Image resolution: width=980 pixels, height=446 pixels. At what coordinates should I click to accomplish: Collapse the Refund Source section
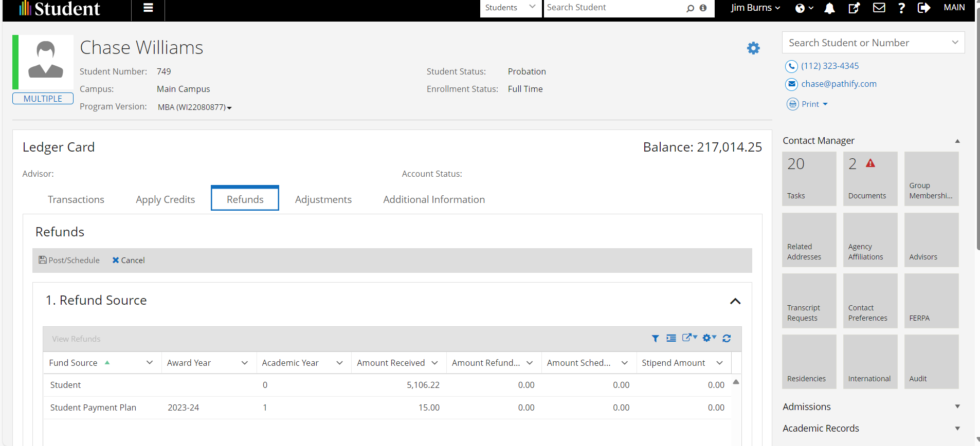point(735,301)
